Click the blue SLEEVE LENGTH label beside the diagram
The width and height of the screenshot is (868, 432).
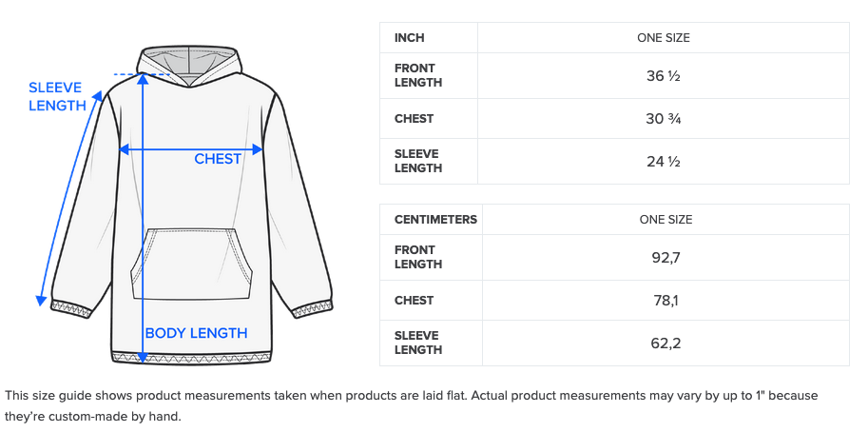click(57, 97)
